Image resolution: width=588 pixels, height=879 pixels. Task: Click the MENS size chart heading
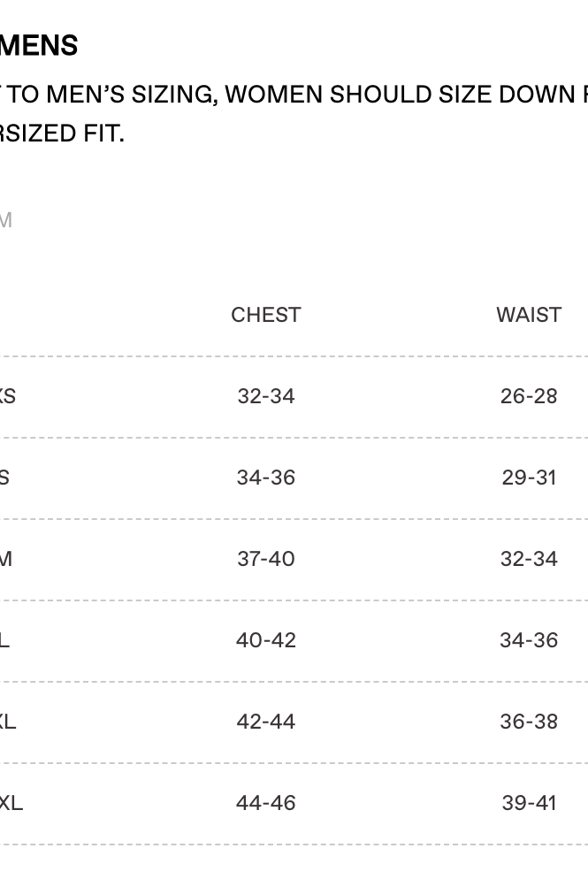(x=39, y=45)
